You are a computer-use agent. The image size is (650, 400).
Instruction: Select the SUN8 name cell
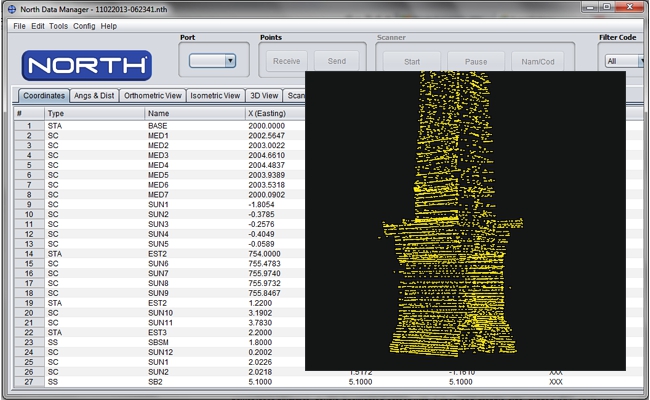coord(195,284)
